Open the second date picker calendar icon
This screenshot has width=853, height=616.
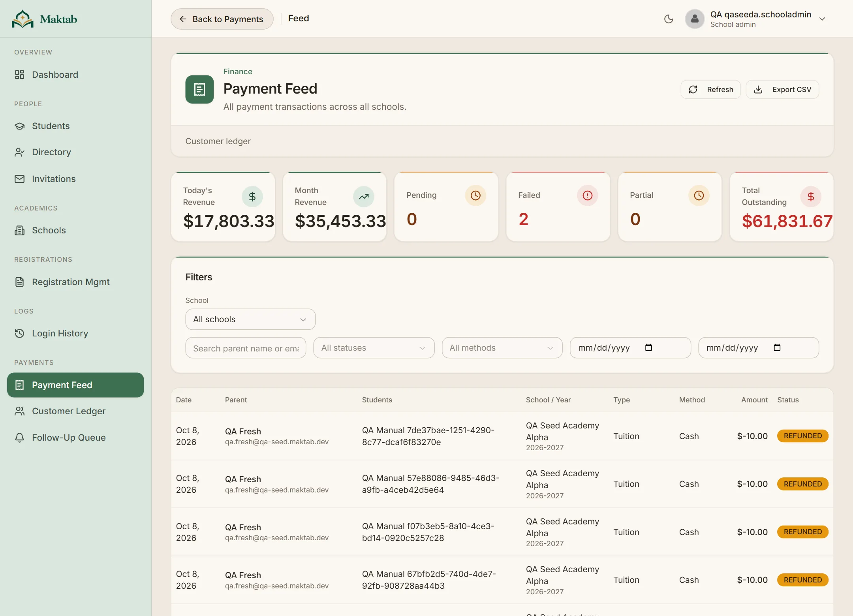(x=777, y=348)
